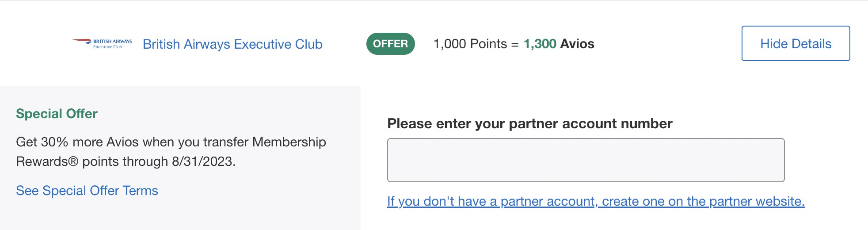Image resolution: width=868 pixels, height=230 pixels.
Task: Click the green 1,300 value
Action: pos(540,44)
